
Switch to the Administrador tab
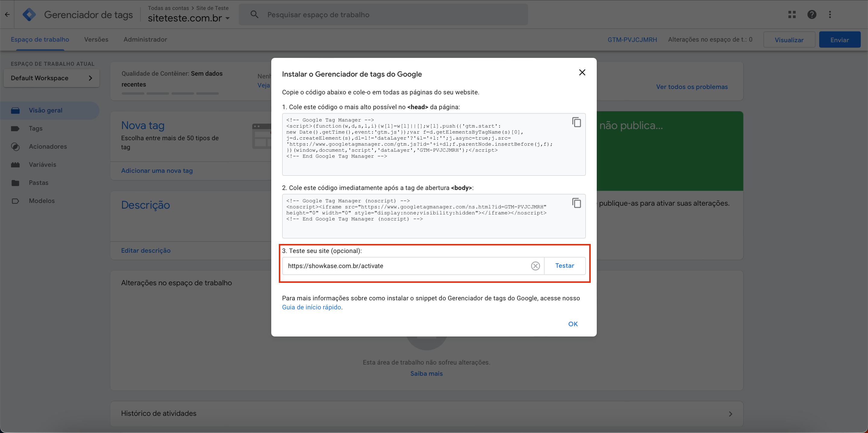point(145,40)
